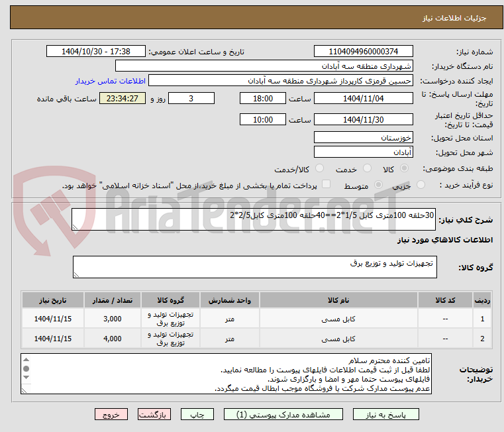This screenshot has width=504, height=432.
Task: Click the print button
Action: point(197,414)
